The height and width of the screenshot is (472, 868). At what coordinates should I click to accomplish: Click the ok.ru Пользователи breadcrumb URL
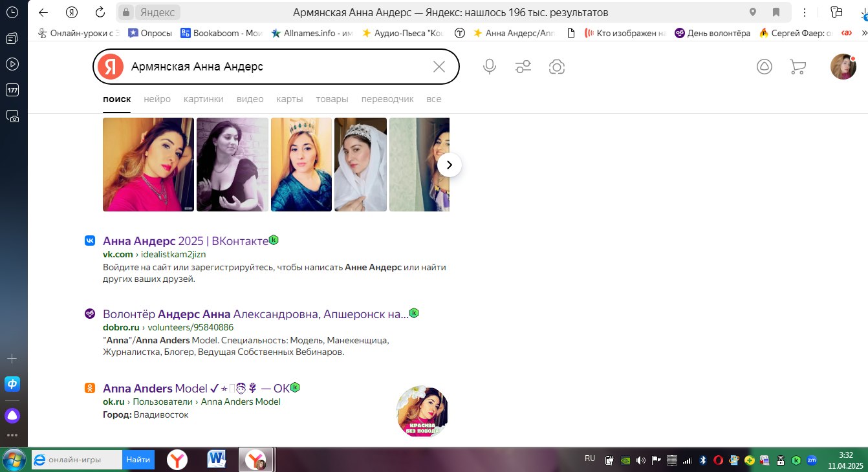click(x=191, y=402)
